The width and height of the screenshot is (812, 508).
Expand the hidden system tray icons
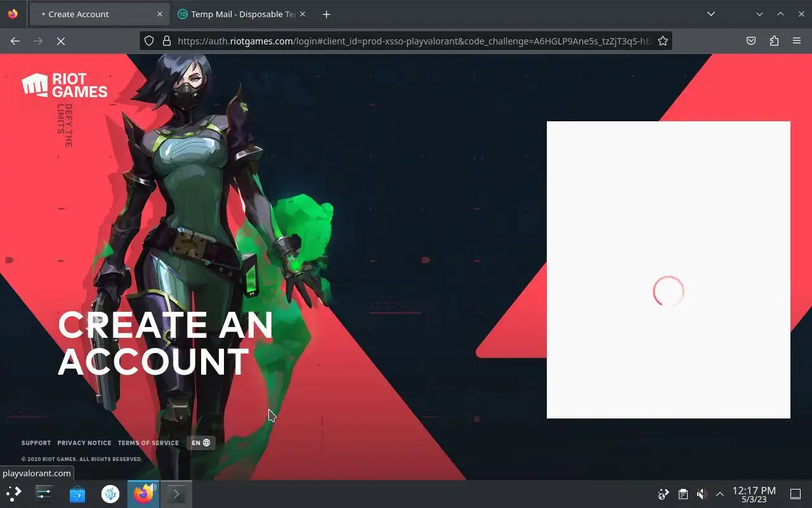(720, 494)
